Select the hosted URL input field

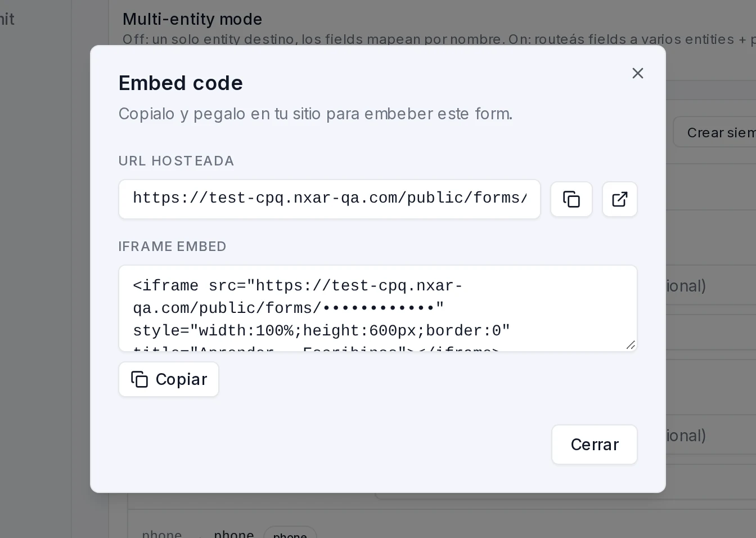[x=330, y=199]
